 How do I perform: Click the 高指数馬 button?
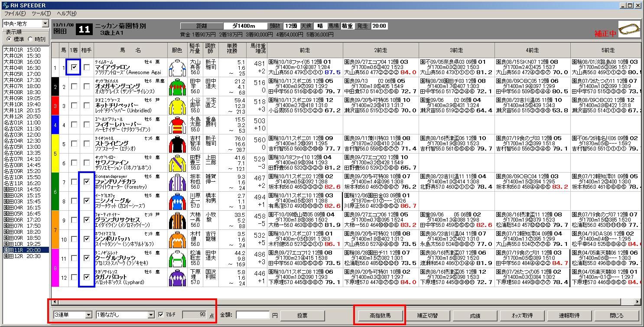pos(380,315)
